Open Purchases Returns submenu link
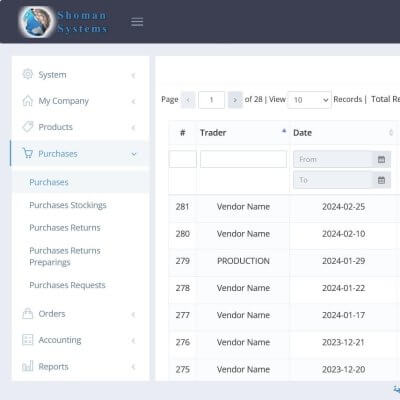400x400 pixels. coord(65,228)
